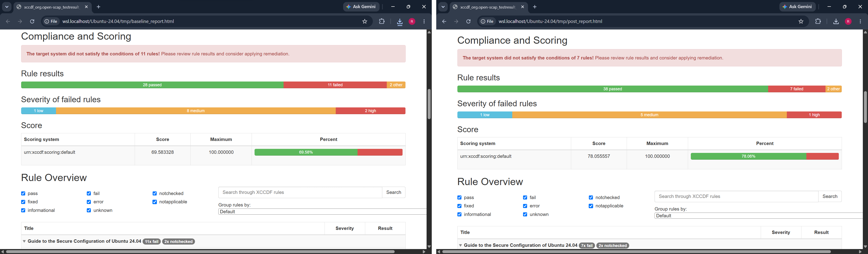
Task: Show downloads in baseline report window
Action: (x=400, y=22)
